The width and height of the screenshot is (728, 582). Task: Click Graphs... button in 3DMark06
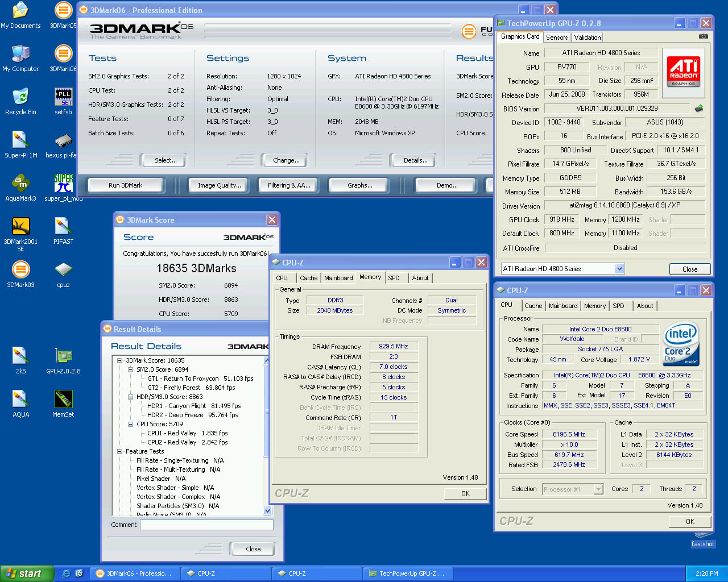click(x=360, y=185)
